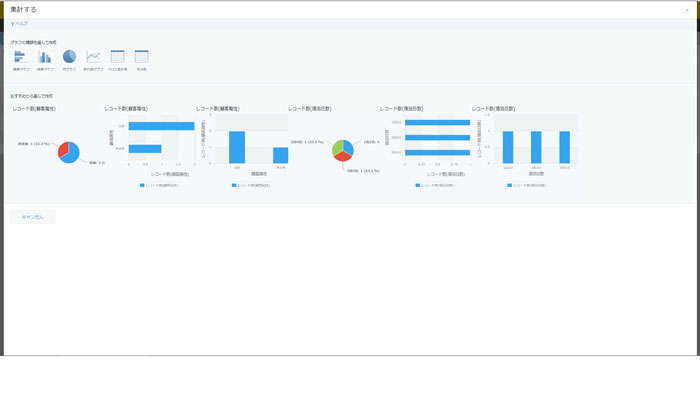Pick the recommended two-column chart thumbnail
The width and height of the screenshot is (700, 394).
click(242, 148)
